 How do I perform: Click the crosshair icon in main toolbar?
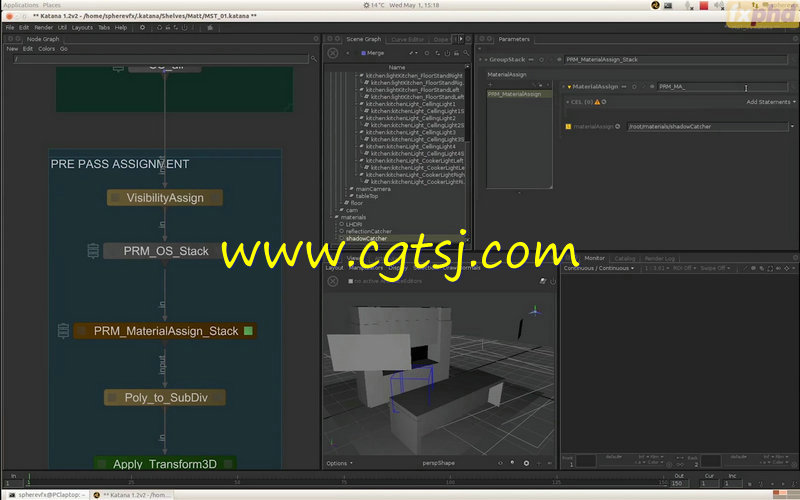(142, 28)
